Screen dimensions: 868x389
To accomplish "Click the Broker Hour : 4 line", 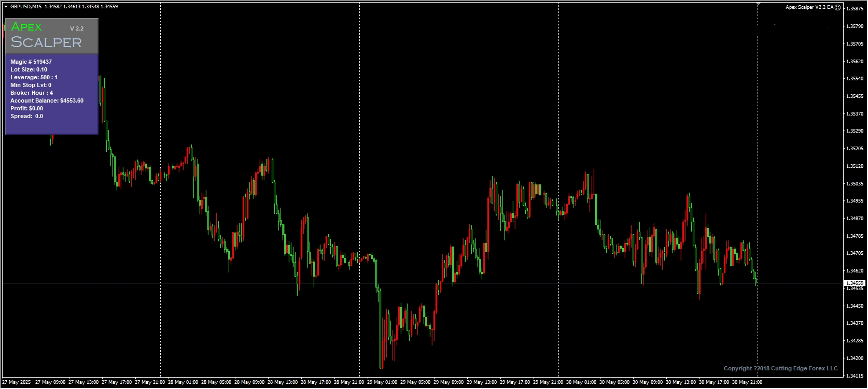I will pos(32,93).
